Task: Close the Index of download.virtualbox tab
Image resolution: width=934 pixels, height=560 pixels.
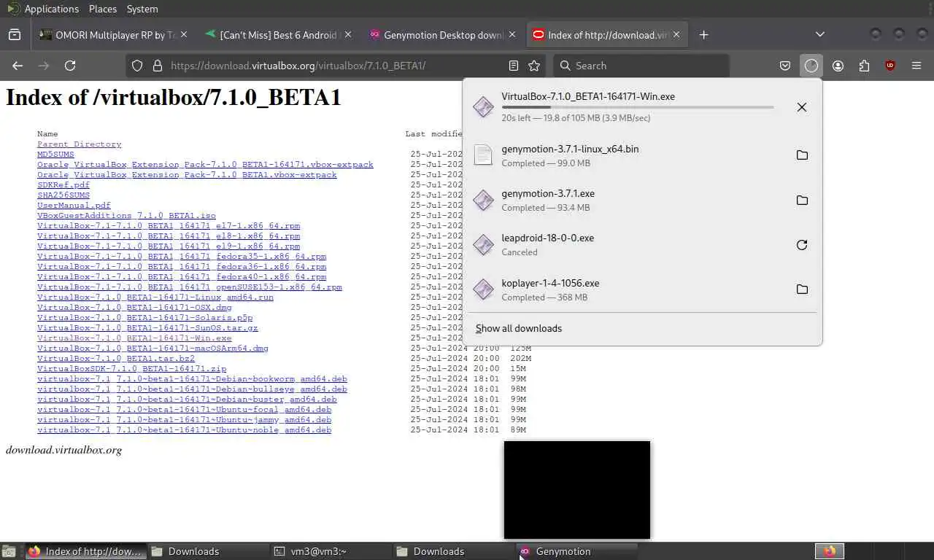Action: 676,34
